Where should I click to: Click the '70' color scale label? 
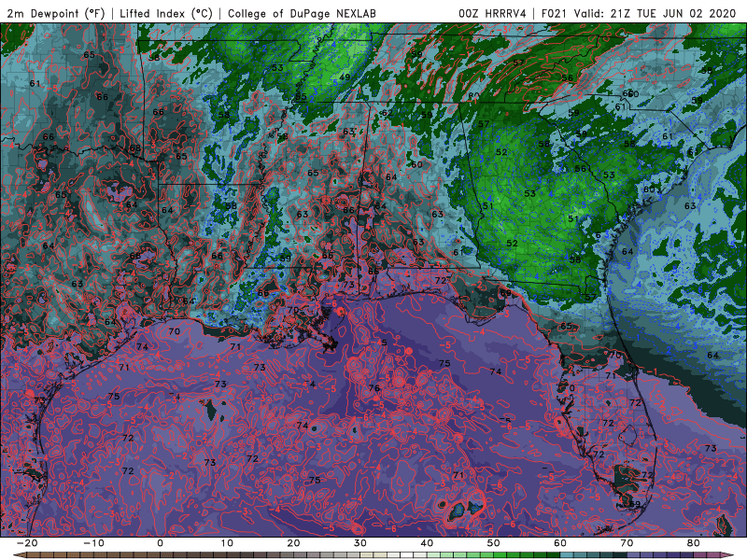[x=627, y=543]
